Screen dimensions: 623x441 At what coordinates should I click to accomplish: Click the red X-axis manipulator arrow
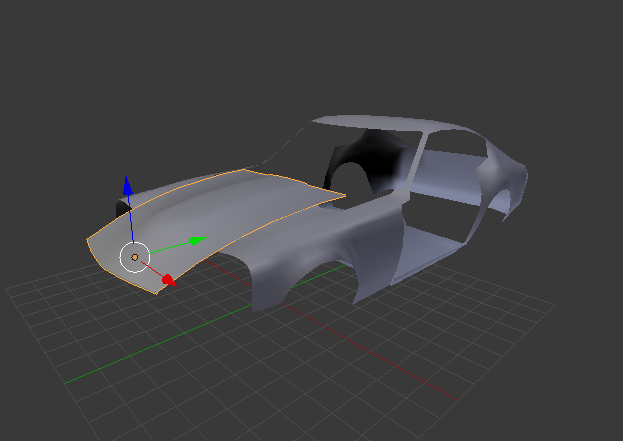click(x=169, y=280)
